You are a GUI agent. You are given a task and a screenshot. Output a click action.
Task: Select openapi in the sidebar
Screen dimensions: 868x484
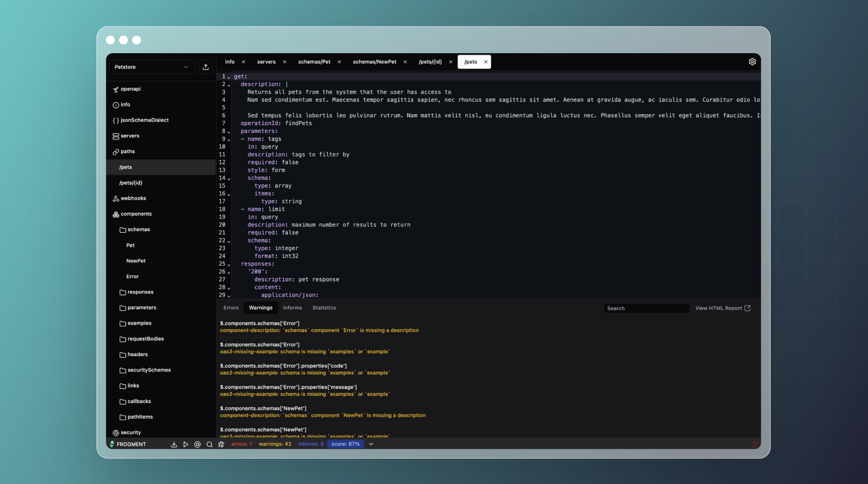pos(161,89)
